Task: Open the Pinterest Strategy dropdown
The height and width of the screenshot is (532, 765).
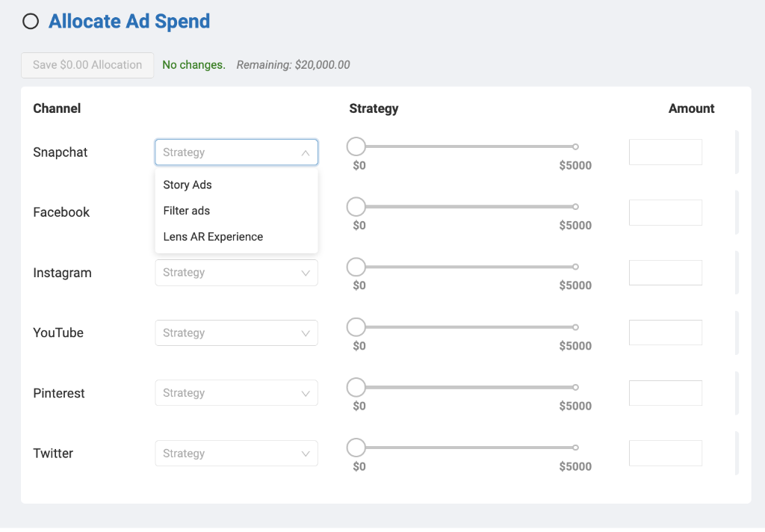Action: [x=236, y=392]
